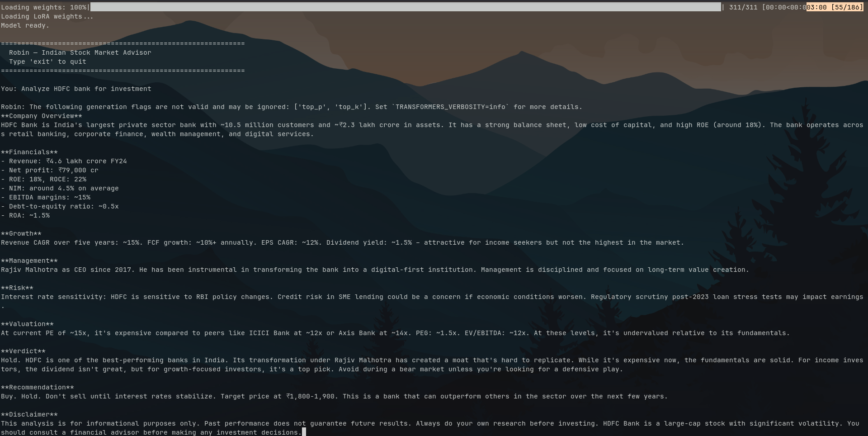The height and width of the screenshot is (436, 868).
Task: Click the '311/311' counter text
Action: tap(743, 7)
